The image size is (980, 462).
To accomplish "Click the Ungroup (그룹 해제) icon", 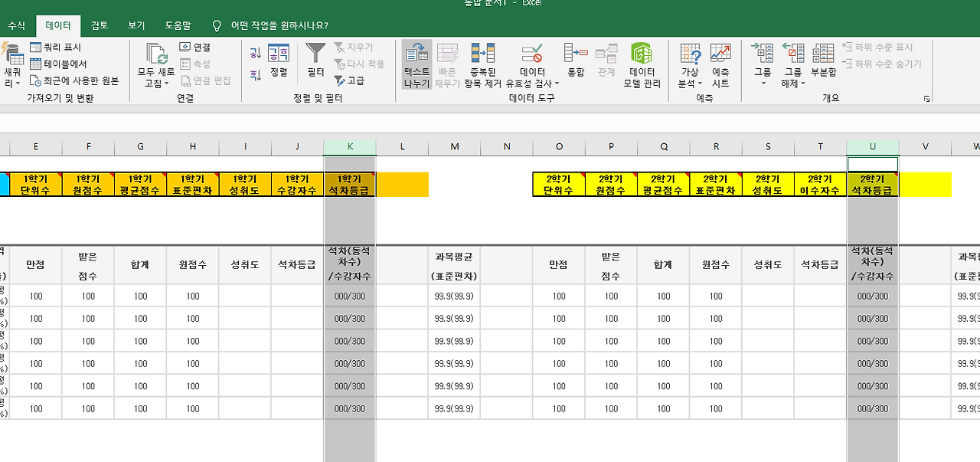I will coord(793,53).
